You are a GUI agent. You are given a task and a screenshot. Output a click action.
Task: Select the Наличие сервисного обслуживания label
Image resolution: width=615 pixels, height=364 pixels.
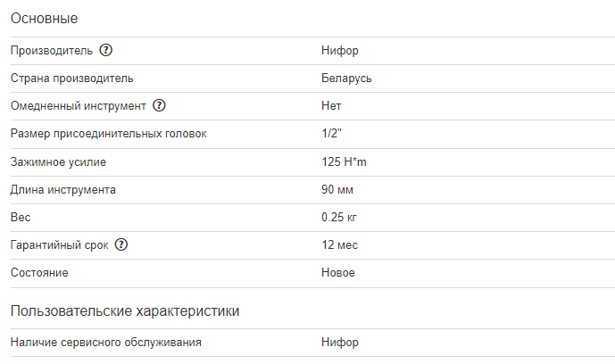[105, 342]
